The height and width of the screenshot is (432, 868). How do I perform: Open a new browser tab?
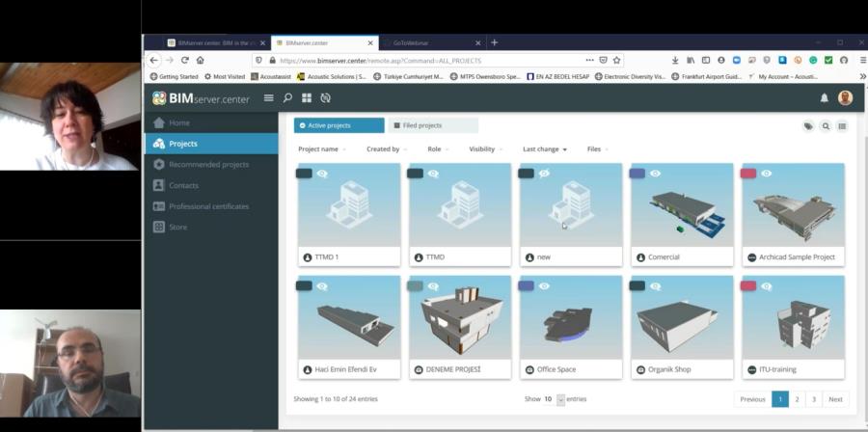tap(495, 42)
